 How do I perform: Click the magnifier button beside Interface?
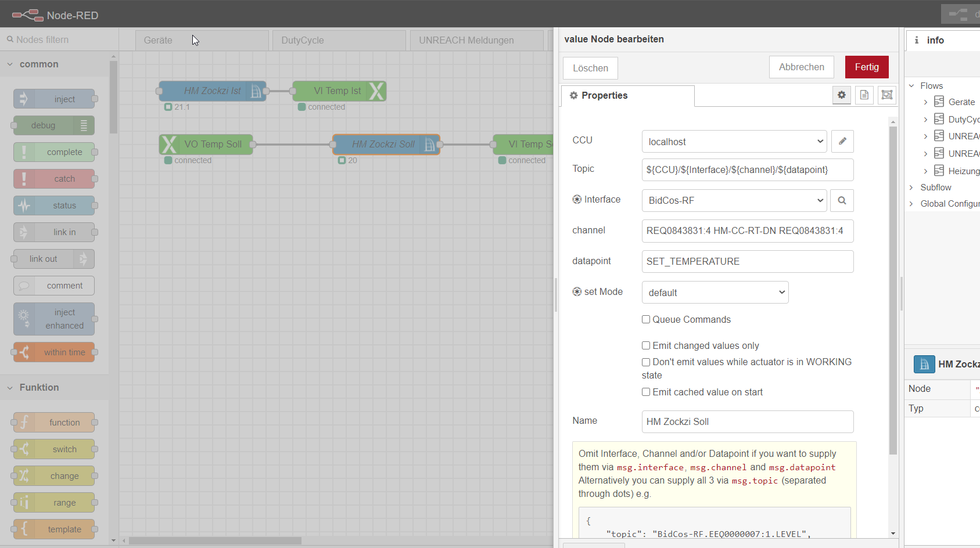(842, 200)
